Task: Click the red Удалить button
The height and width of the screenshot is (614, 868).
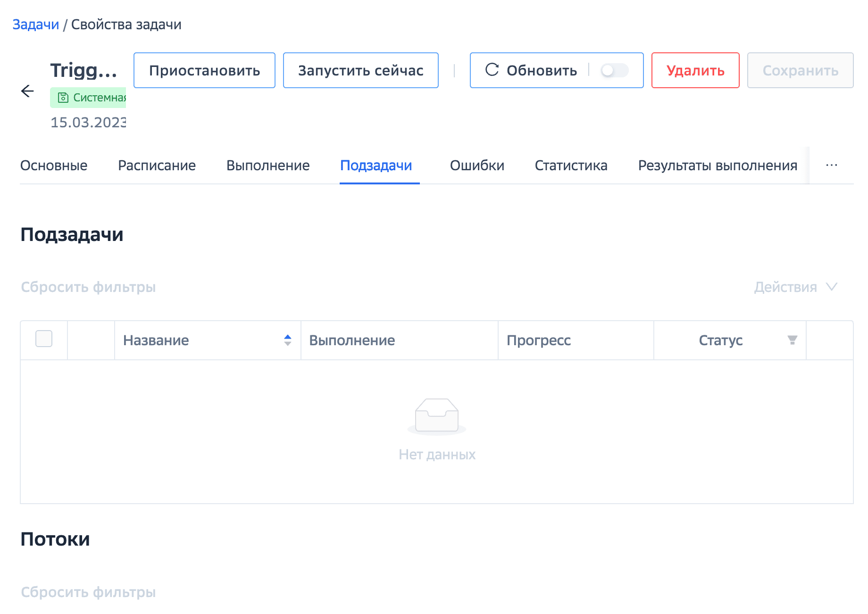Action: [695, 70]
